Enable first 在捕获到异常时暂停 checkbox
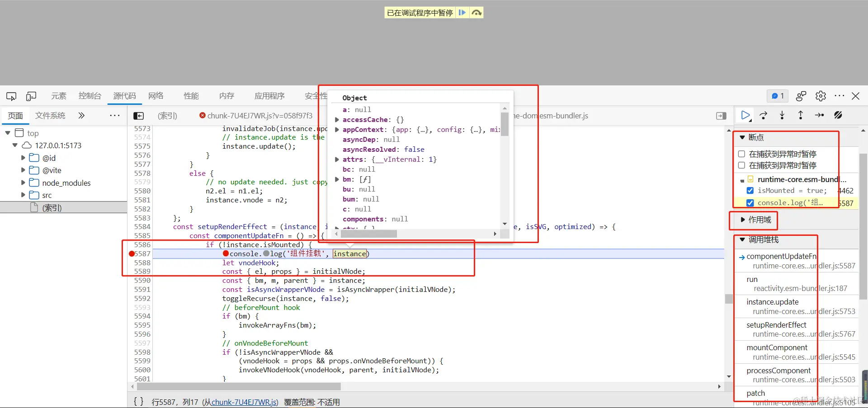Image resolution: width=868 pixels, height=408 pixels. tap(741, 154)
